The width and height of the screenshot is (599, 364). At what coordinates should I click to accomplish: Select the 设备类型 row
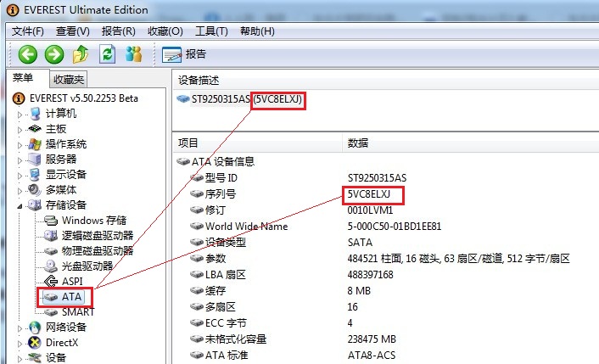click(226, 243)
